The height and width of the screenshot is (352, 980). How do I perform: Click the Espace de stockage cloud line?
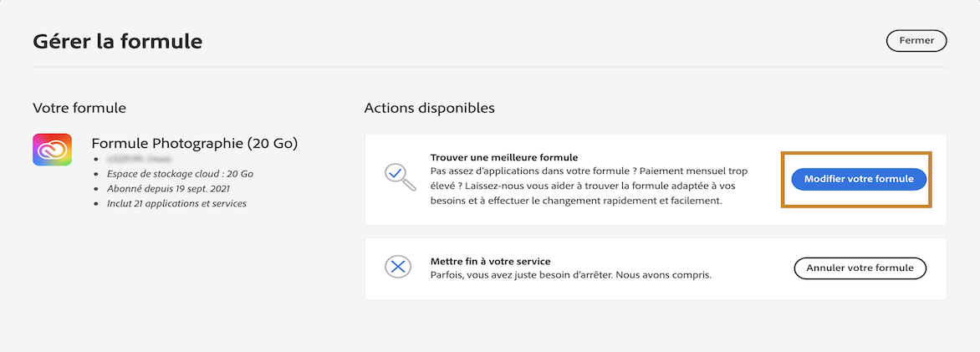180,174
